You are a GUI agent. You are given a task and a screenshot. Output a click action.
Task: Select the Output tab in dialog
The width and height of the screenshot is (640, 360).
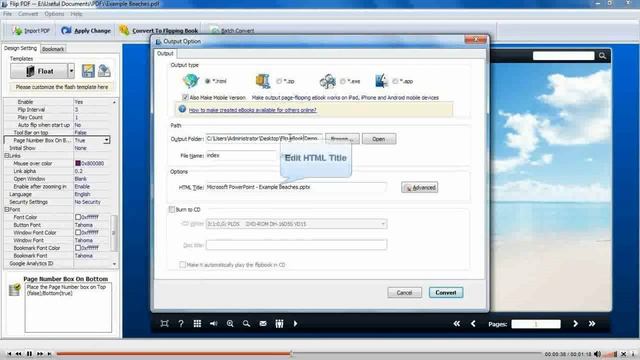[x=165, y=53]
